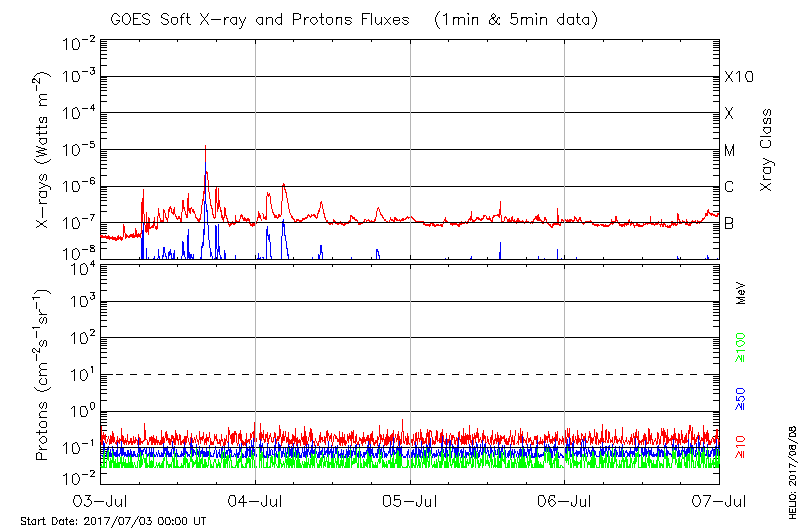Click the B class label
The height and width of the screenshot is (530, 800).
coord(729,223)
